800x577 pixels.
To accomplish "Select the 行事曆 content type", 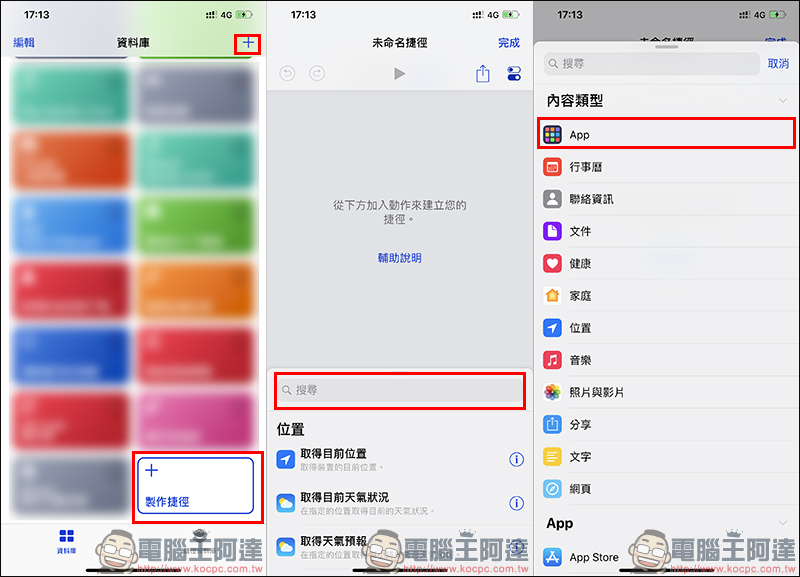I will [666, 167].
